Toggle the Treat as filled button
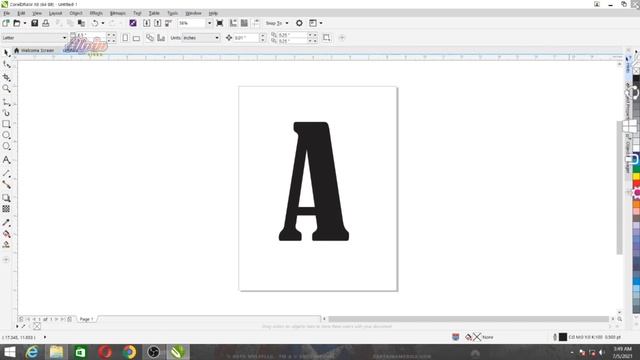 tap(327, 38)
